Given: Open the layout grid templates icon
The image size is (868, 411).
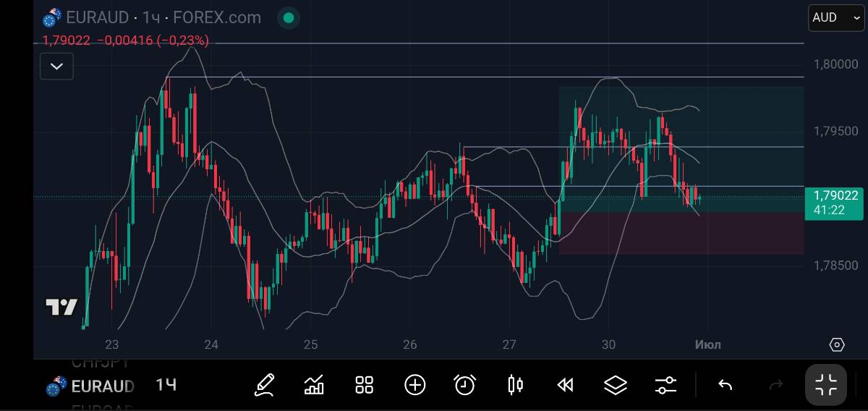Looking at the screenshot, I should 364,384.
